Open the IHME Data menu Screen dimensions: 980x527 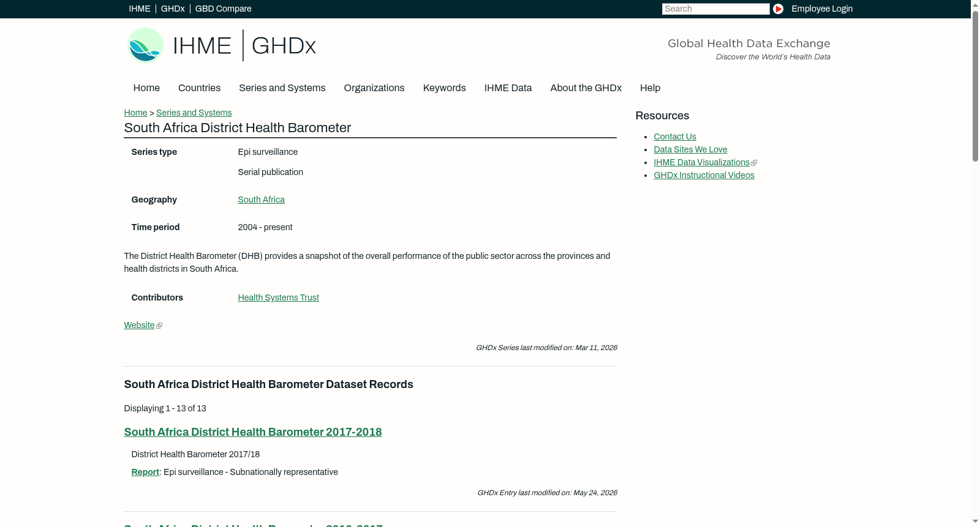click(508, 88)
